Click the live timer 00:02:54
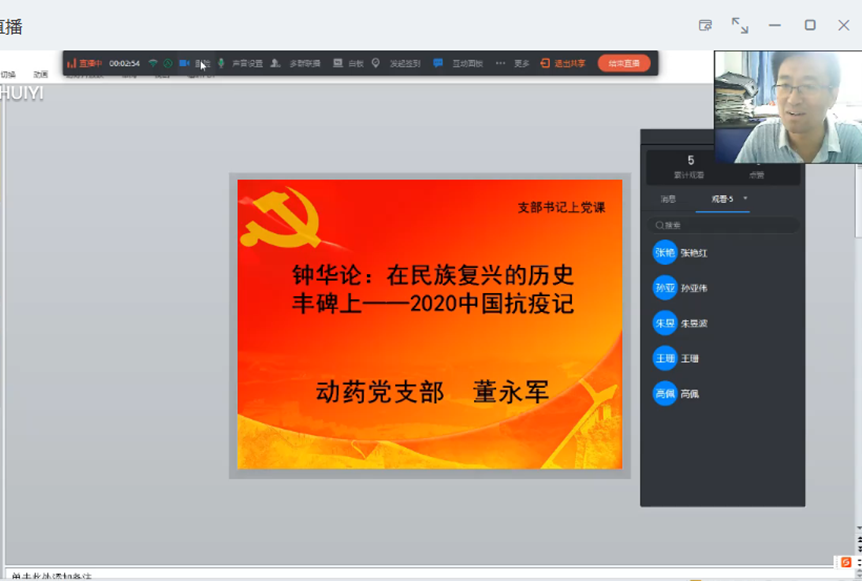The height and width of the screenshot is (581, 862). (x=124, y=63)
